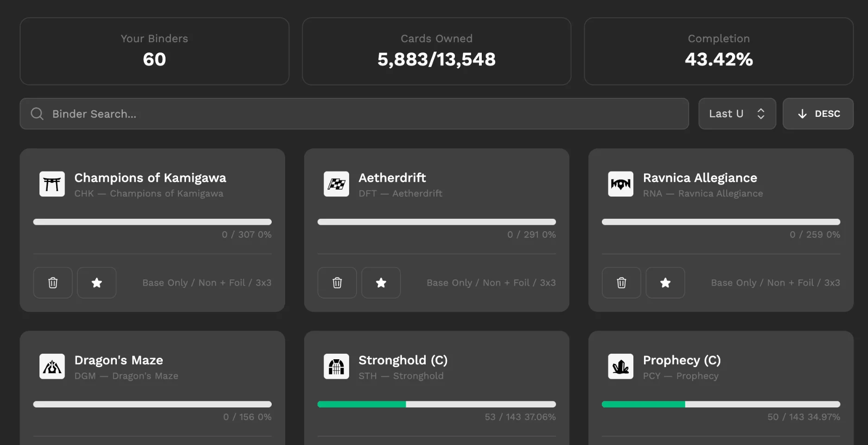Delete the Aetherdrift binder

tap(337, 283)
